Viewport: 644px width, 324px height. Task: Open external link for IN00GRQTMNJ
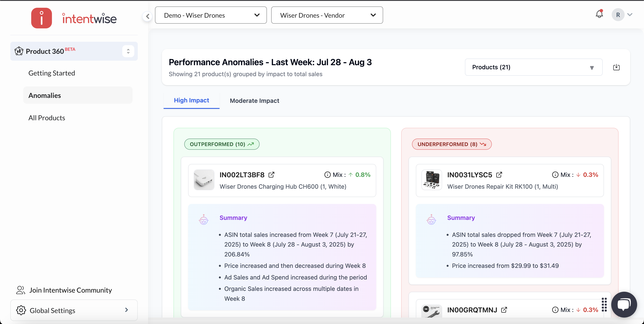tap(504, 310)
